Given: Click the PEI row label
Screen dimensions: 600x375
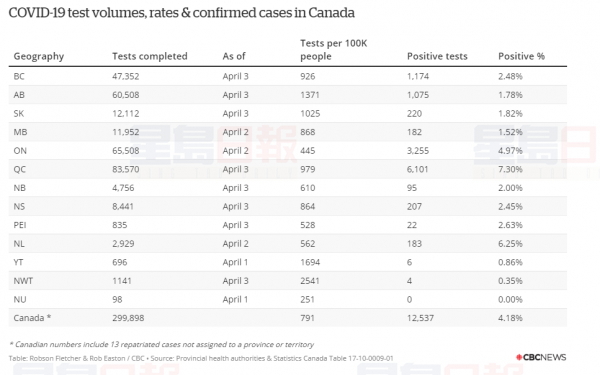Looking at the screenshot, I should [x=20, y=225].
